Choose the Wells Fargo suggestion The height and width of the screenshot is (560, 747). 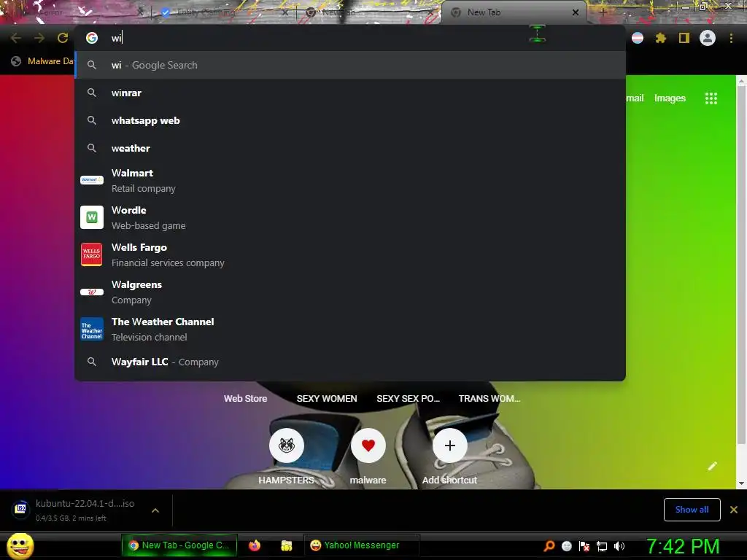350,254
